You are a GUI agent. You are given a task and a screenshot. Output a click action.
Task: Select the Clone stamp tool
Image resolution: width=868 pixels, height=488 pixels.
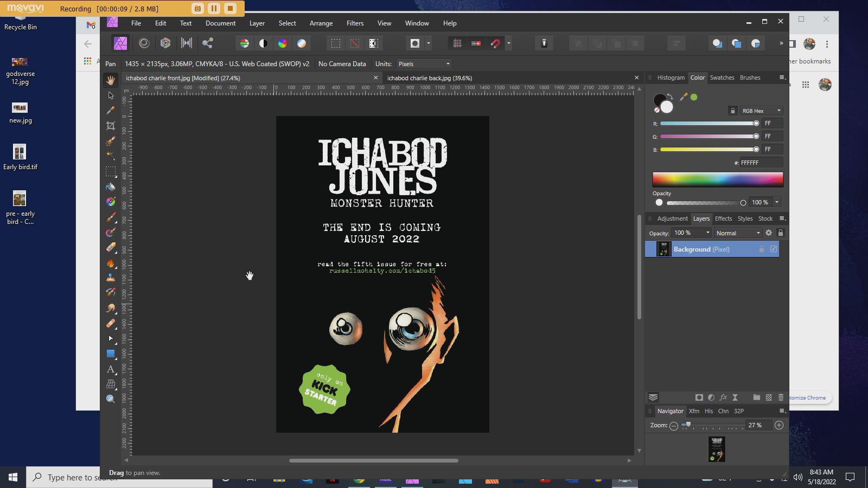point(111,278)
